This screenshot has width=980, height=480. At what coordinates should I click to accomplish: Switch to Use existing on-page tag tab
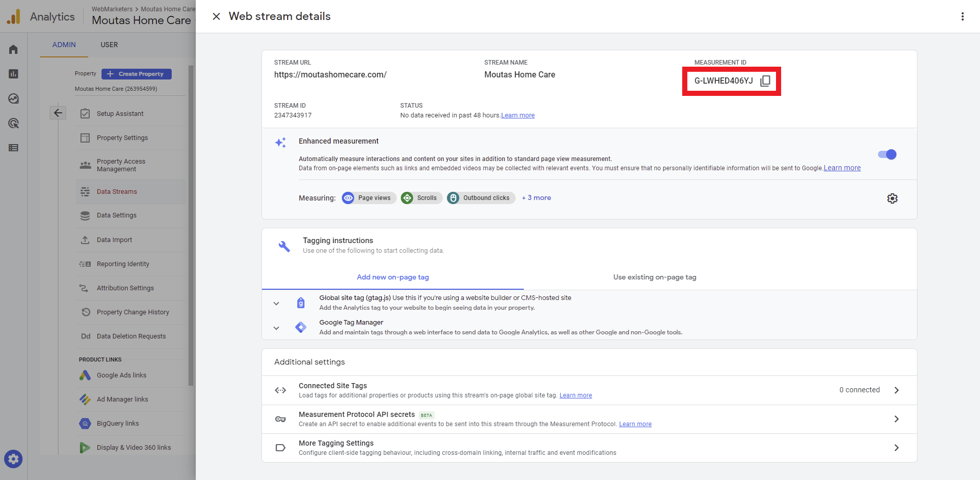tap(655, 277)
